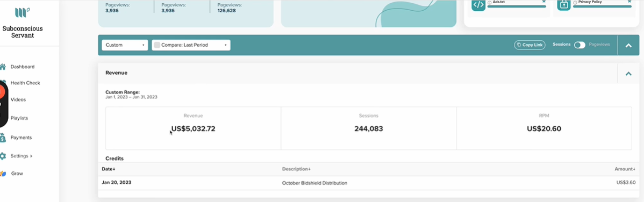Open the Custom date range dropdown
Image resolution: width=644 pixels, height=202 pixels.
point(125,45)
